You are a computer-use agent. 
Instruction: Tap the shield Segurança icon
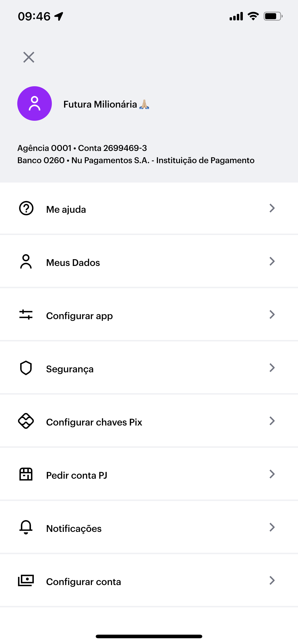coord(26,368)
